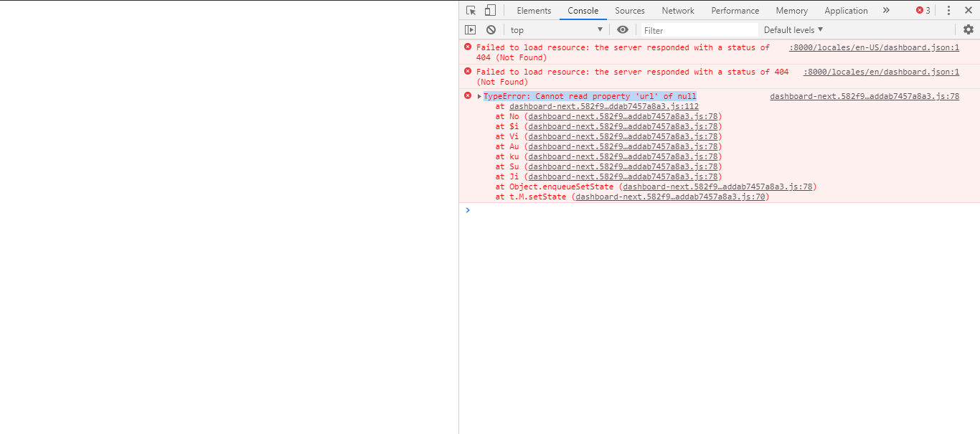The width and height of the screenshot is (980, 434).
Task: Switch to the Memory tab
Action: (x=791, y=10)
